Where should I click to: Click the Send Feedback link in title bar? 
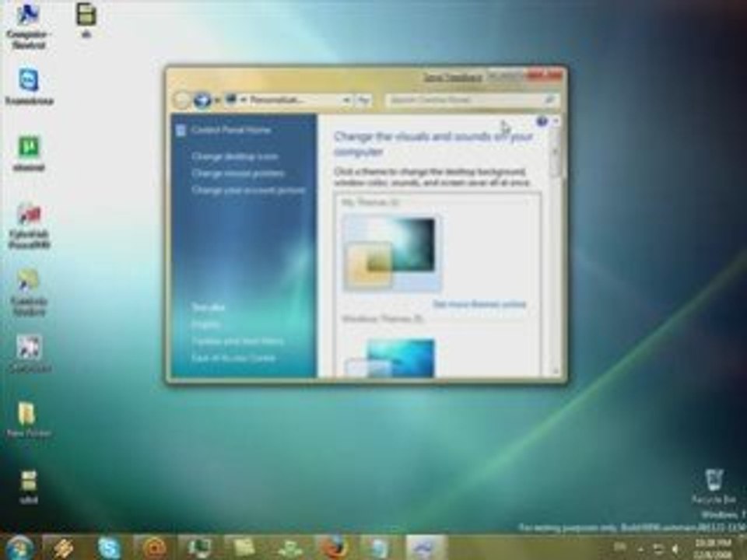coord(453,78)
